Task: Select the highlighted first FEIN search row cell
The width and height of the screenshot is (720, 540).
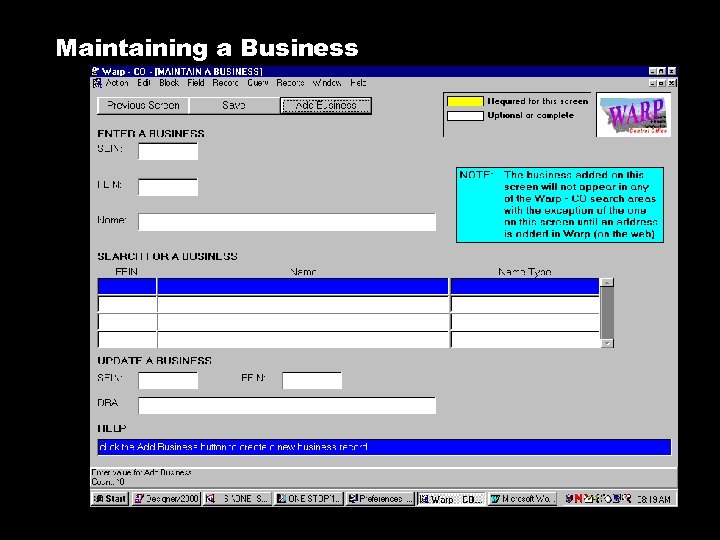Action: [x=127, y=287]
